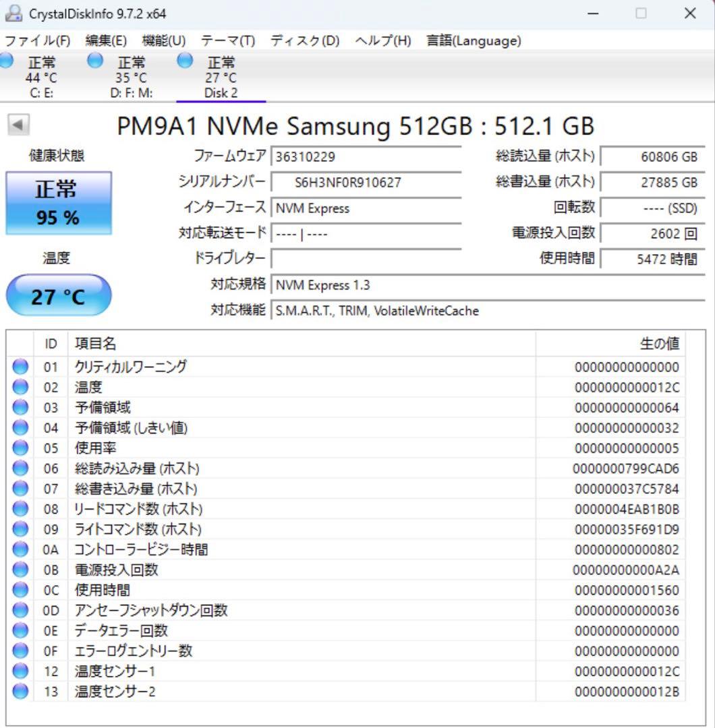Click the 生の値 column header
Screen dimensions: 715x728
coord(610,344)
